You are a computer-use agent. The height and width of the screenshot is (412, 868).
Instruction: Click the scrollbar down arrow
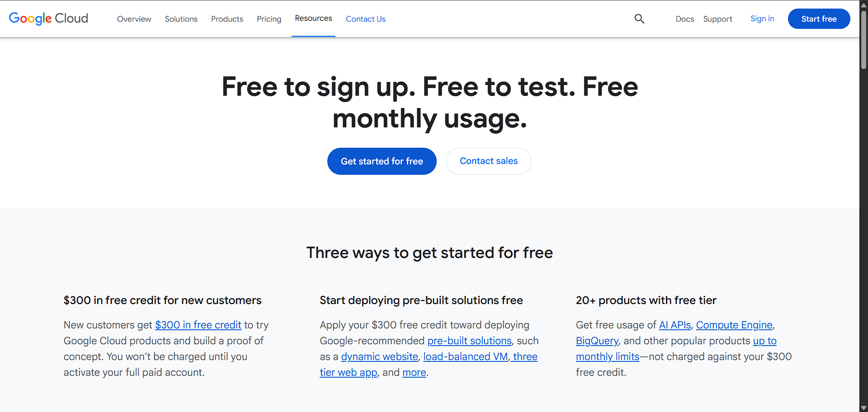[x=863, y=408]
